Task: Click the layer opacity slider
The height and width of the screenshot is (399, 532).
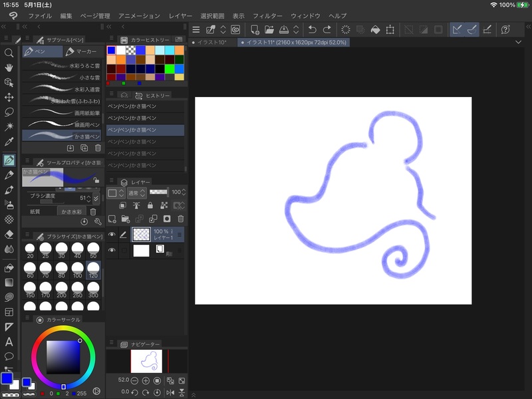Action: pos(159,192)
